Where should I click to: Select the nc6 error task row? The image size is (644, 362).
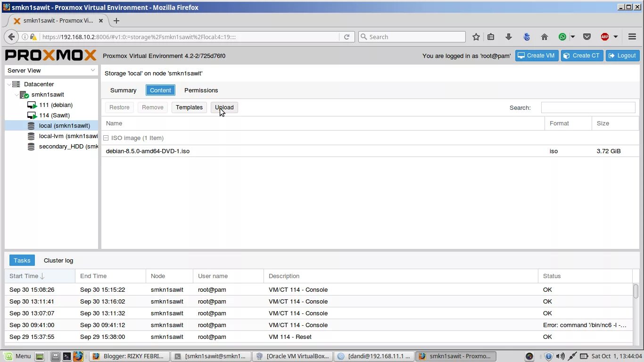pos(319,325)
